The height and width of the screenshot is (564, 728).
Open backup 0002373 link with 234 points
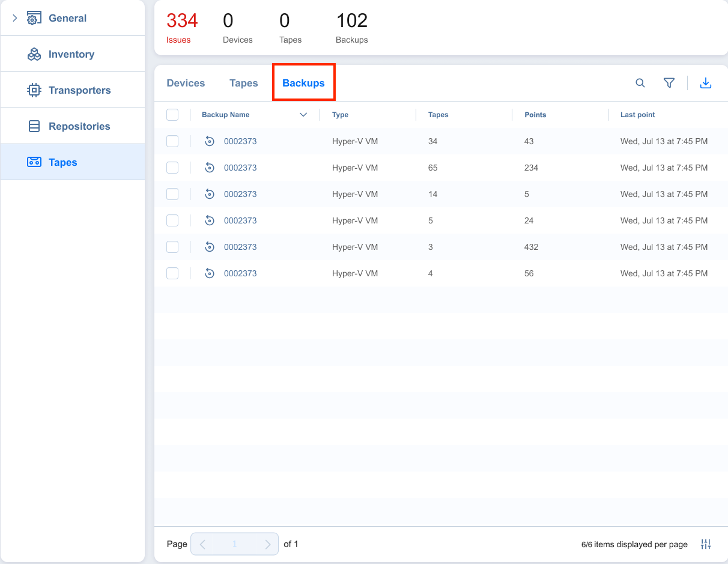coord(240,168)
